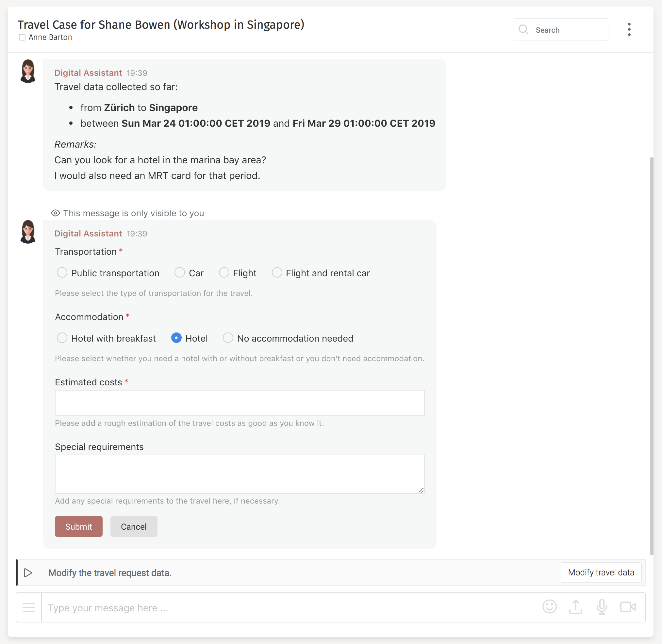The width and height of the screenshot is (662, 644).
Task: Click the search magnifier icon
Action: tap(523, 30)
